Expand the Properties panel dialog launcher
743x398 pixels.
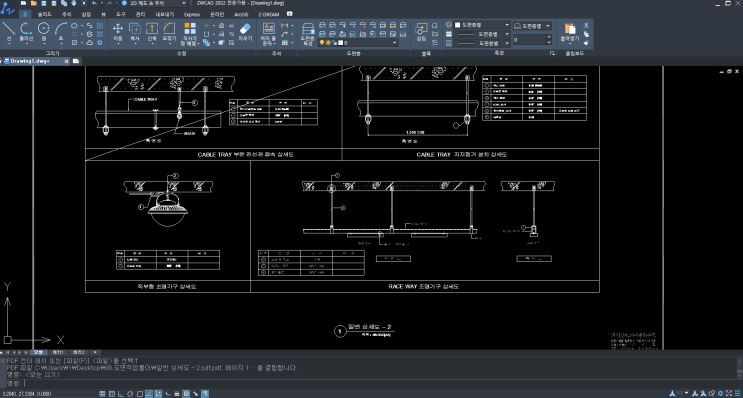552,54
